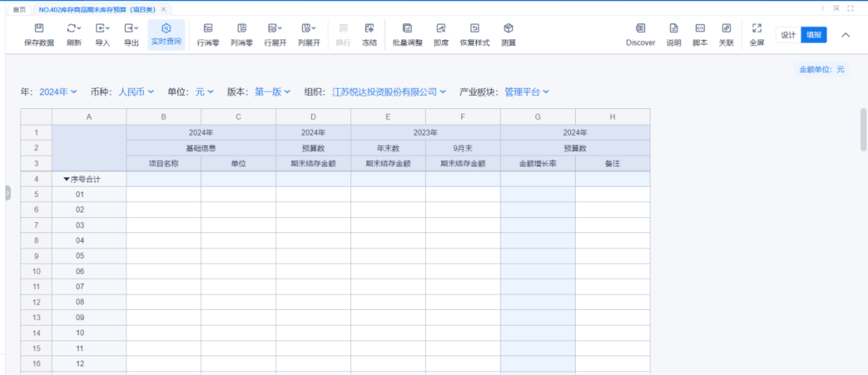The width and height of the screenshot is (868, 375).
Task: Click the 行消零 row zero-clear icon
Action: (x=208, y=35)
